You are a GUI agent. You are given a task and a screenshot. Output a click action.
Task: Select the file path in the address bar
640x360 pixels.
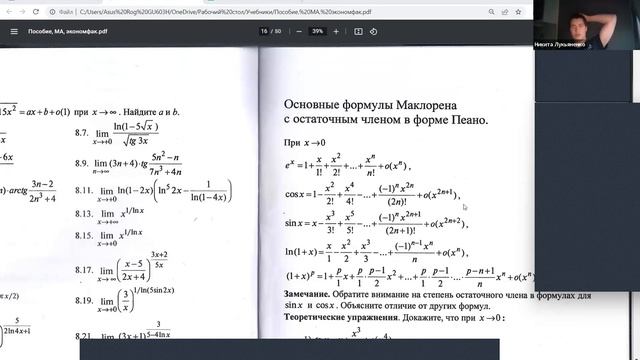click(225, 12)
